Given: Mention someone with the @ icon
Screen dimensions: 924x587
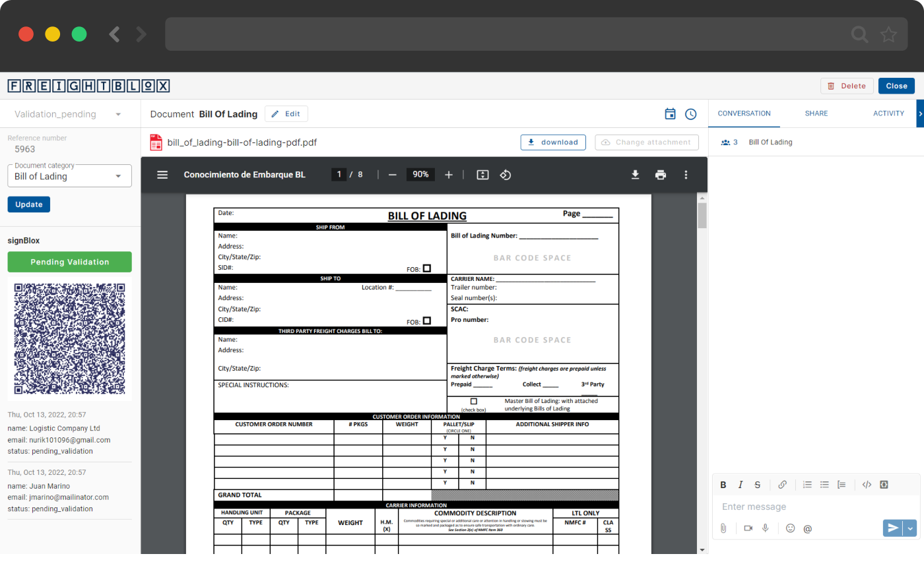Looking at the screenshot, I should [x=808, y=529].
